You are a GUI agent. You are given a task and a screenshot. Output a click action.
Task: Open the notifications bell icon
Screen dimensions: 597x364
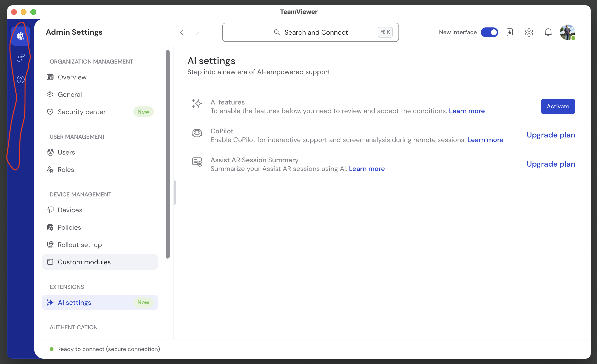coord(548,32)
